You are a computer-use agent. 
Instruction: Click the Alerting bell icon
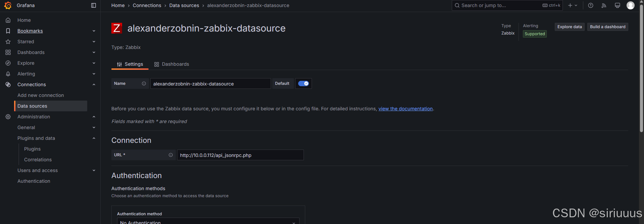8,74
